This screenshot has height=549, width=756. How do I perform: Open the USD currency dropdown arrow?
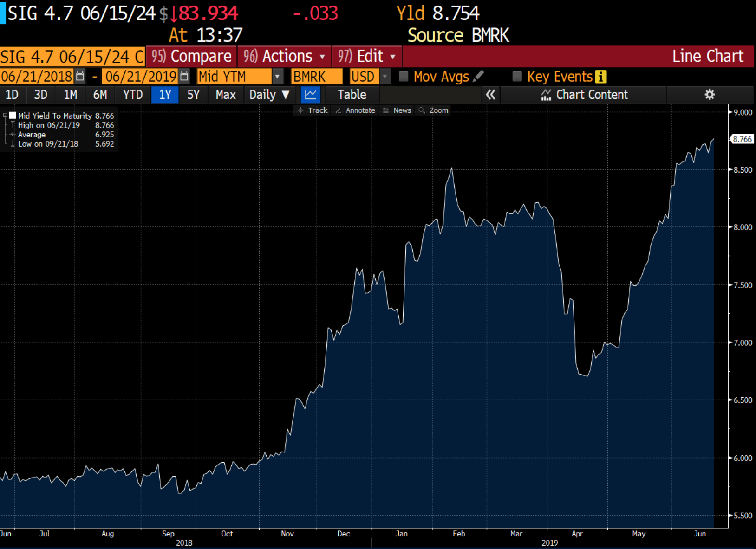(385, 77)
